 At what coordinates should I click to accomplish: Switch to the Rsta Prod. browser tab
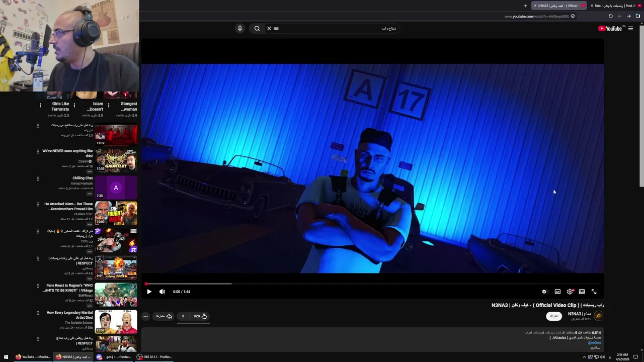616,6
